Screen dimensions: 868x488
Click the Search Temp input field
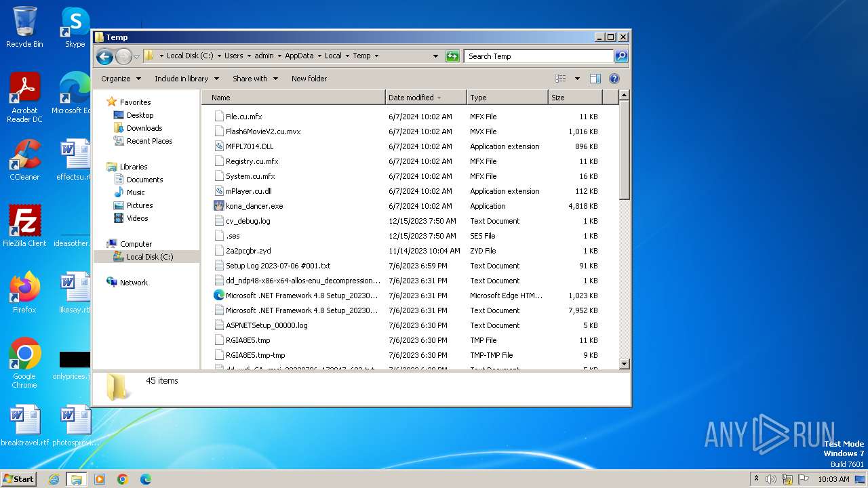point(539,56)
